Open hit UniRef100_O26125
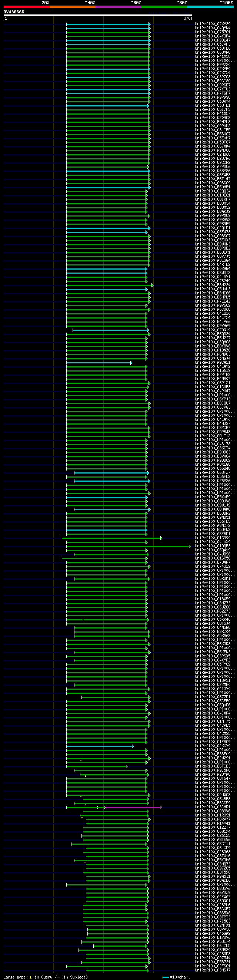 point(213,836)
